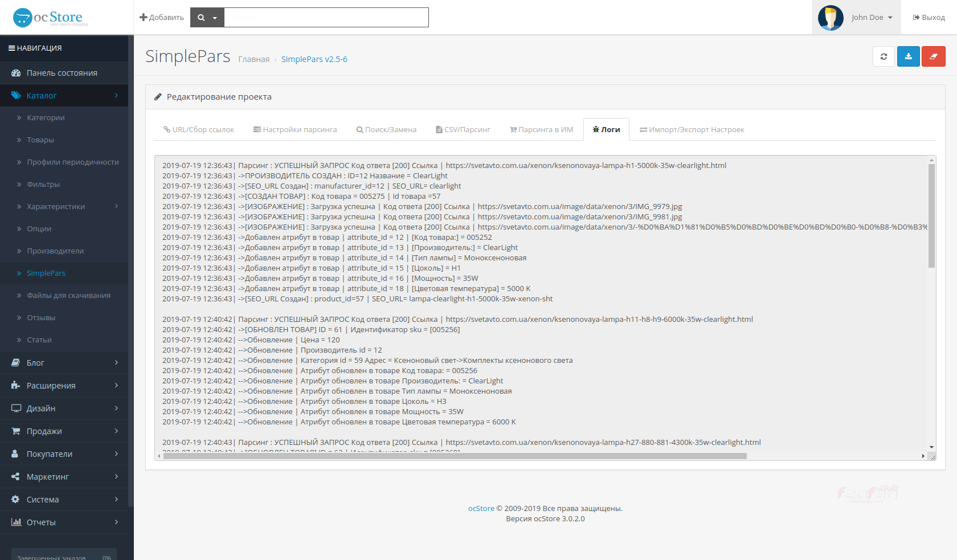The height and width of the screenshot is (560, 957).
Task: Click the log vertical scrollbar thumb
Action: 931,215
